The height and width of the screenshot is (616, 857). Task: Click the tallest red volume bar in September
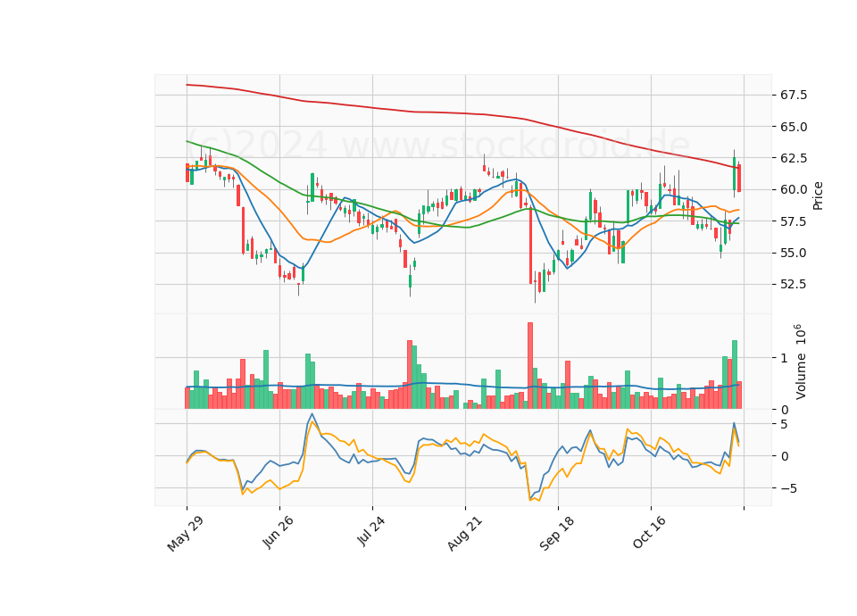pyautogui.click(x=530, y=365)
